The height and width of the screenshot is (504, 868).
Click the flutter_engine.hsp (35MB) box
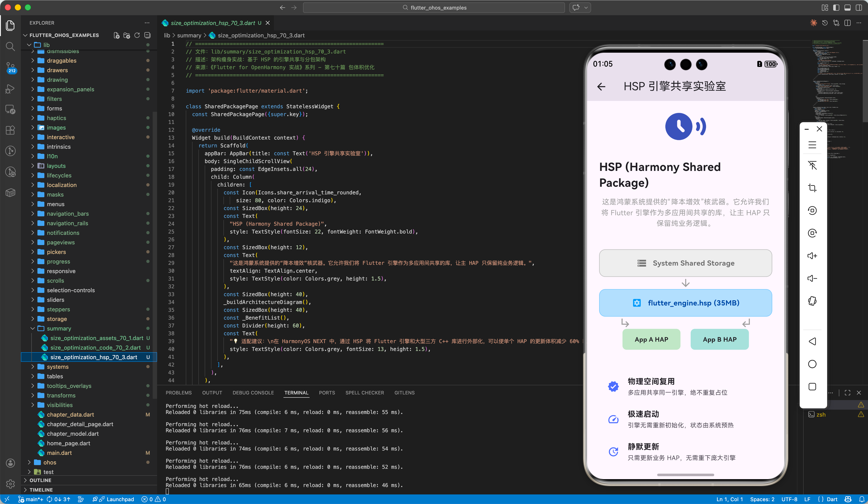[x=685, y=303]
